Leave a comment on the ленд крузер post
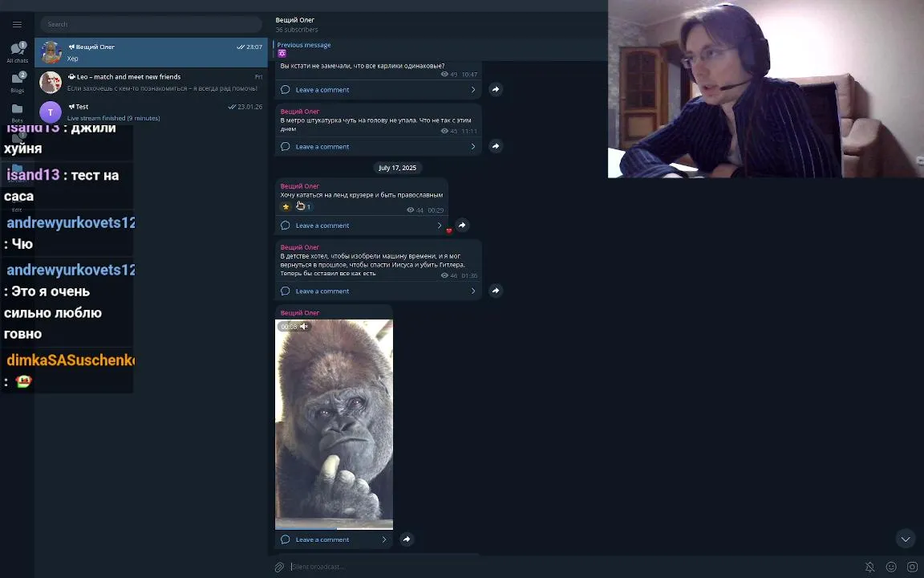Viewport: 924px width, 578px height. tap(322, 226)
